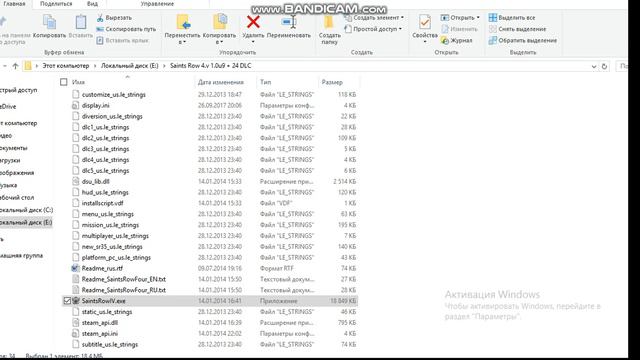Screen dimensions: 640x360
Task: Uncheck the SaintsRowIV.exe row checkbox
Action: [67, 301]
